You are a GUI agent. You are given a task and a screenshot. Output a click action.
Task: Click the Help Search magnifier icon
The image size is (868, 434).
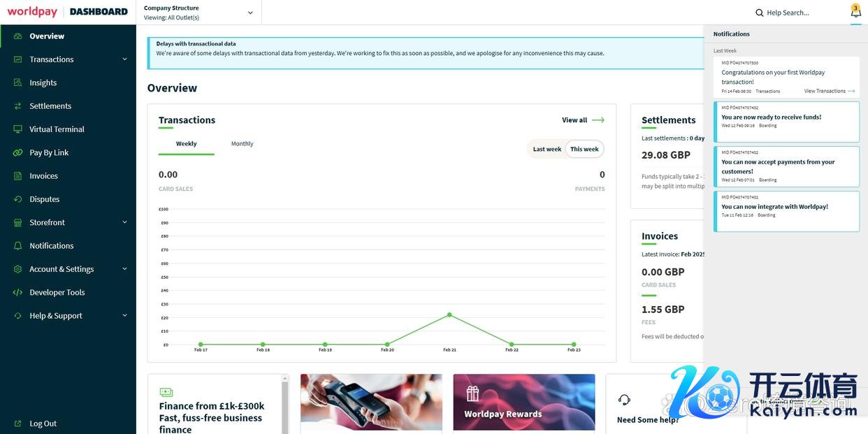tap(759, 13)
